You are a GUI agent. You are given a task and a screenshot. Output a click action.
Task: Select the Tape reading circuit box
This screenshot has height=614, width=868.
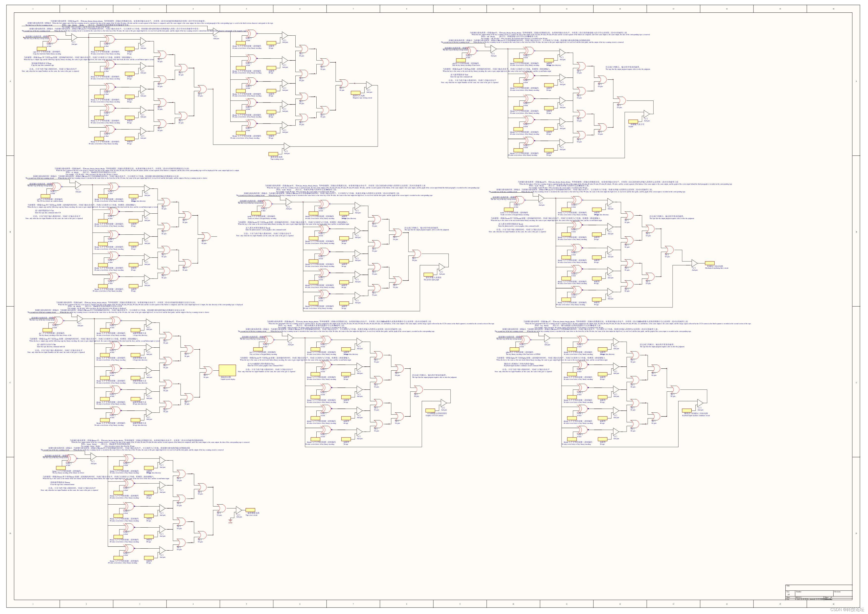pyautogui.click(x=274, y=154)
